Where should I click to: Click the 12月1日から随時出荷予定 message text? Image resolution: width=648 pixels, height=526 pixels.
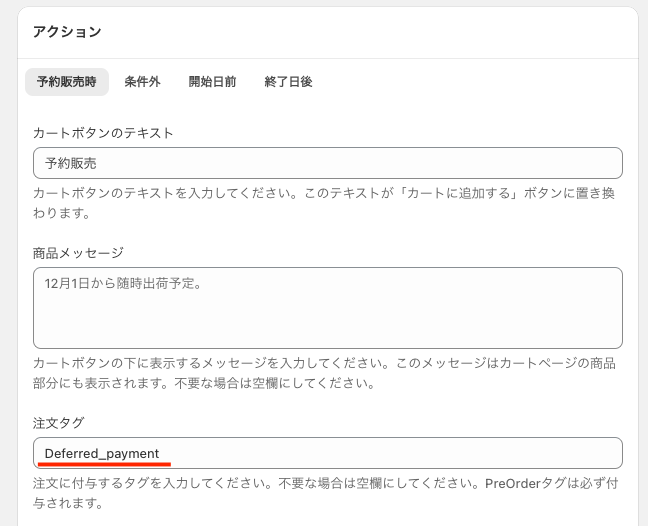tap(123, 283)
